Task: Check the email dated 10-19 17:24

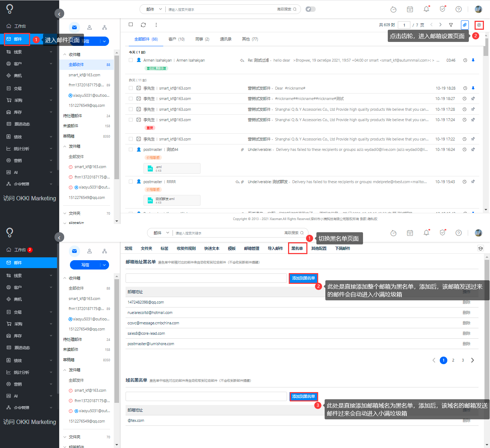Action: pyautogui.click(x=131, y=120)
